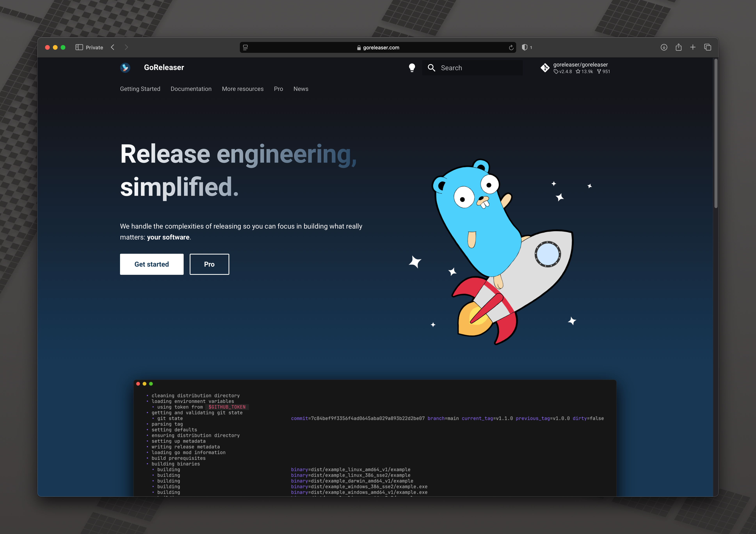This screenshot has height=534, width=756.
Task: Click the GoReleaser gopher logo icon
Action: click(x=125, y=67)
